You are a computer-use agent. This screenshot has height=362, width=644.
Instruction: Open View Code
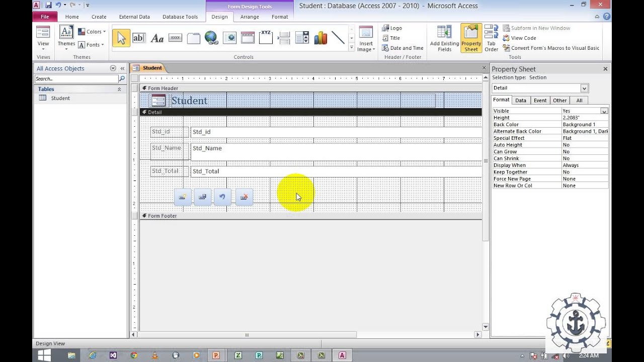coord(519,38)
